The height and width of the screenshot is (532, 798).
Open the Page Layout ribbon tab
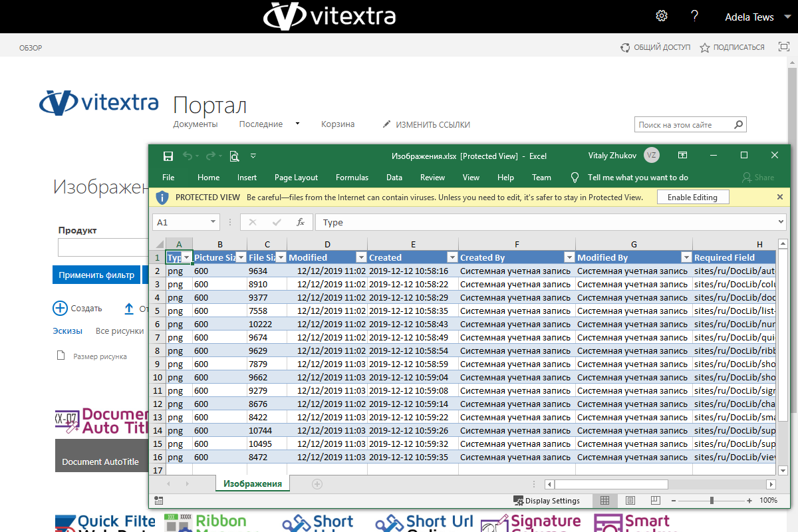296,178
